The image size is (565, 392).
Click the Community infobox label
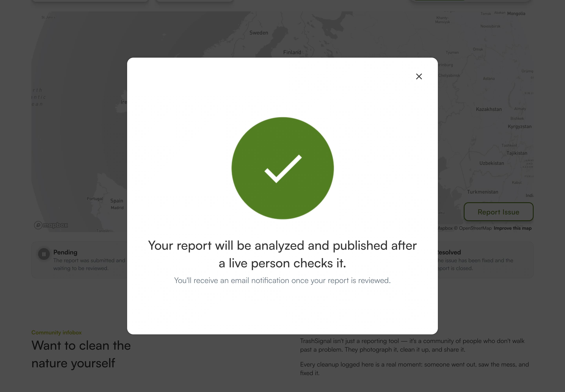pyautogui.click(x=56, y=332)
